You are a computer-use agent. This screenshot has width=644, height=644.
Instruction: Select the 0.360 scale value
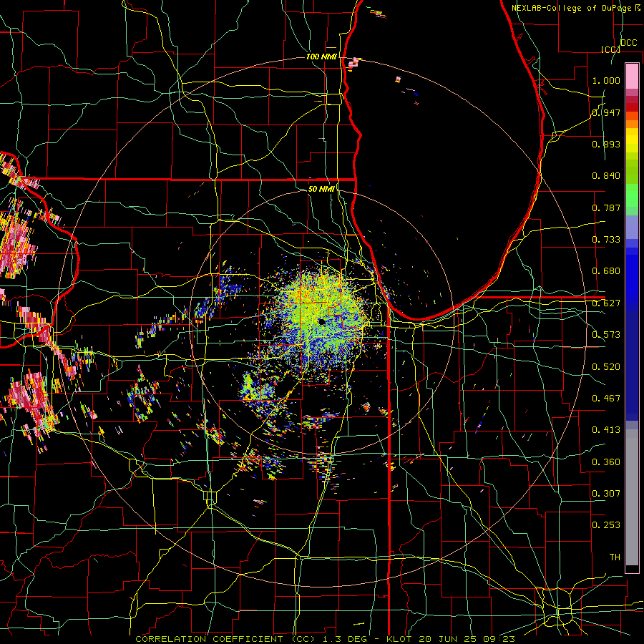click(x=606, y=462)
